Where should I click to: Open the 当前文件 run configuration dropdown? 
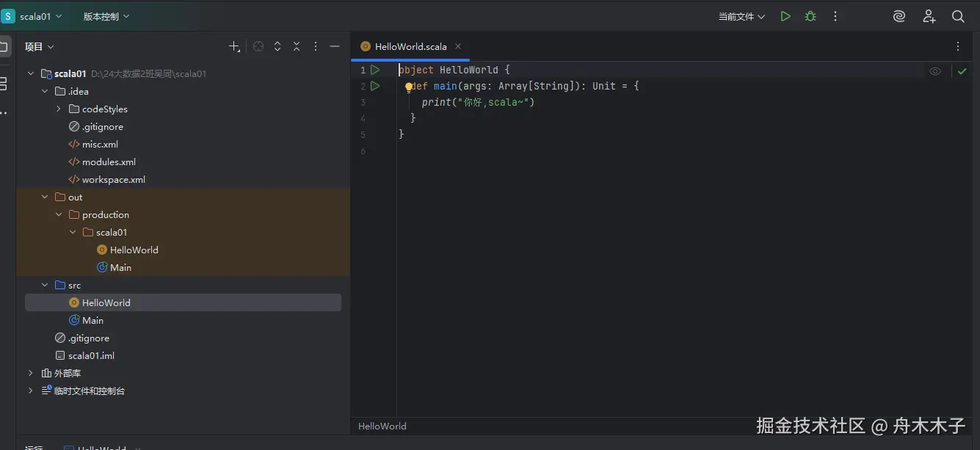click(741, 16)
